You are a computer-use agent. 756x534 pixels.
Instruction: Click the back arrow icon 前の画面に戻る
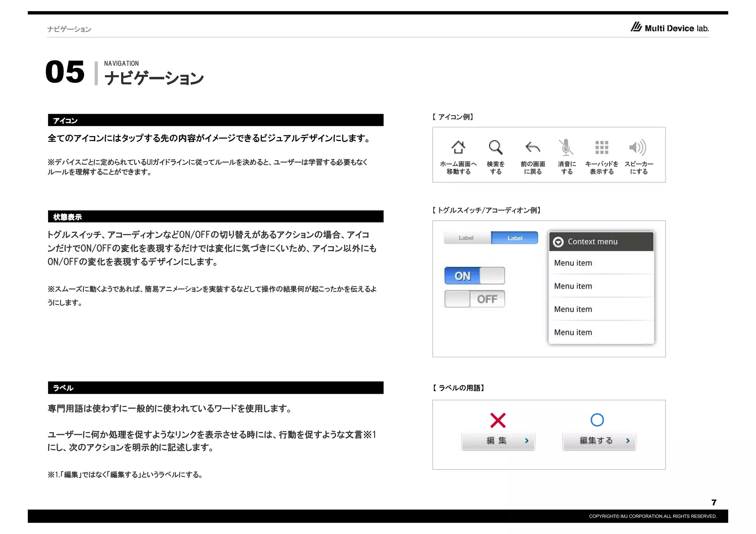(x=533, y=147)
